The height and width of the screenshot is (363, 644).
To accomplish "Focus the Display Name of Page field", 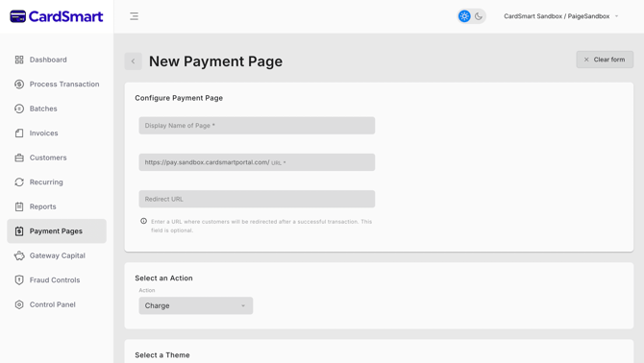I will point(257,126).
